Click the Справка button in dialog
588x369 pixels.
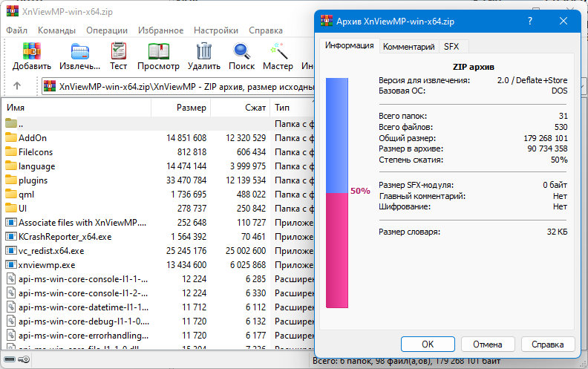(x=547, y=344)
